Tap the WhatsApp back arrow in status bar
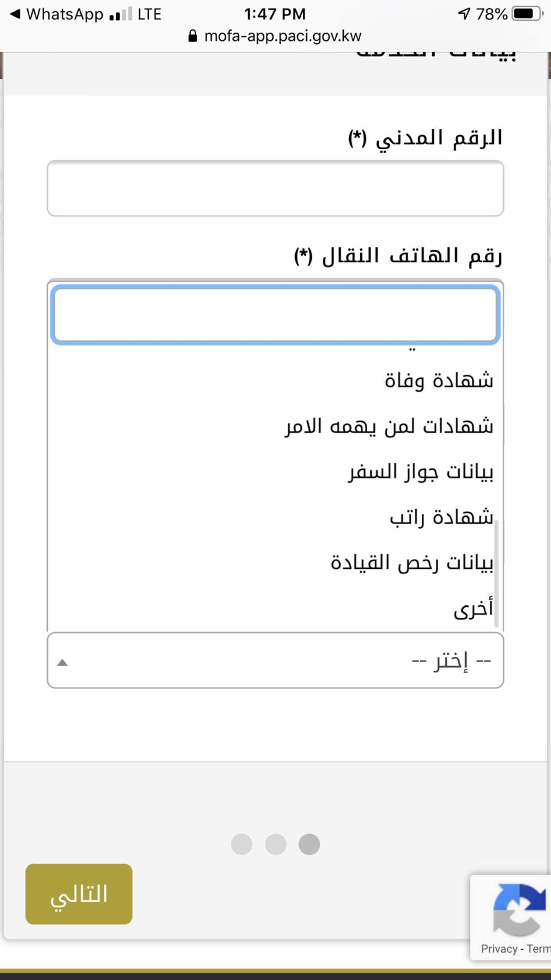The height and width of the screenshot is (980, 551). pos(15,14)
